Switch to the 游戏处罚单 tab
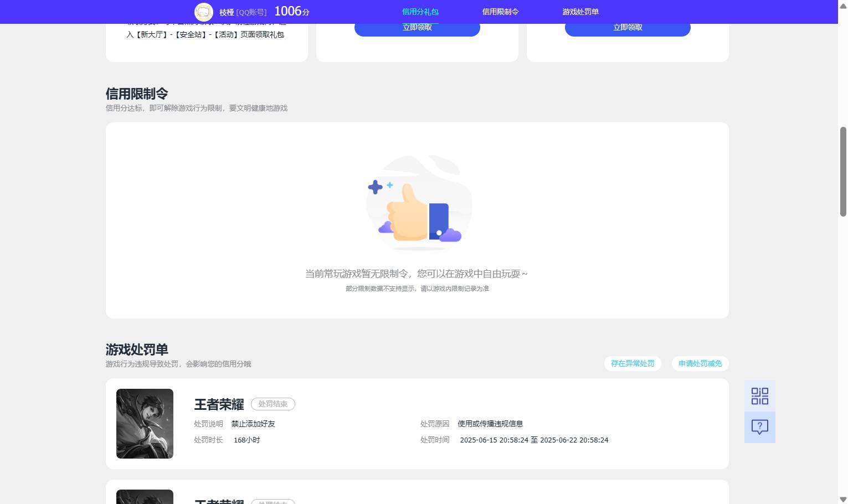848x504 pixels. tap(580, 12)
